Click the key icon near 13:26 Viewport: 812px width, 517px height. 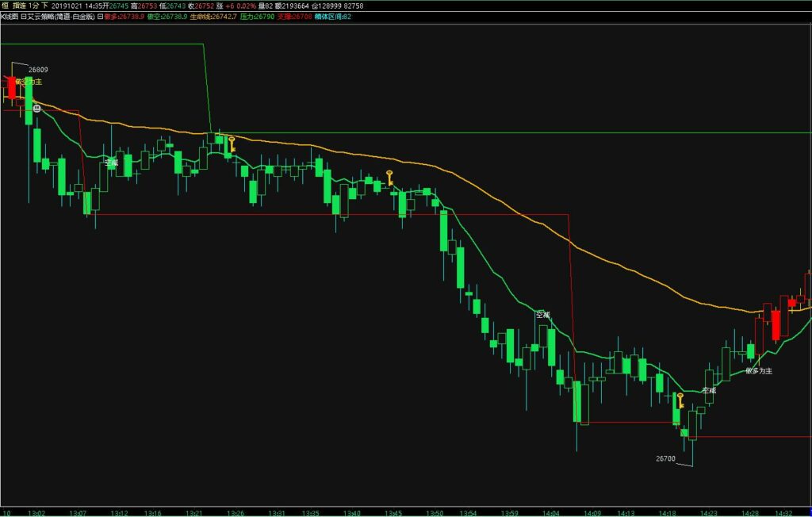(232, 144)
